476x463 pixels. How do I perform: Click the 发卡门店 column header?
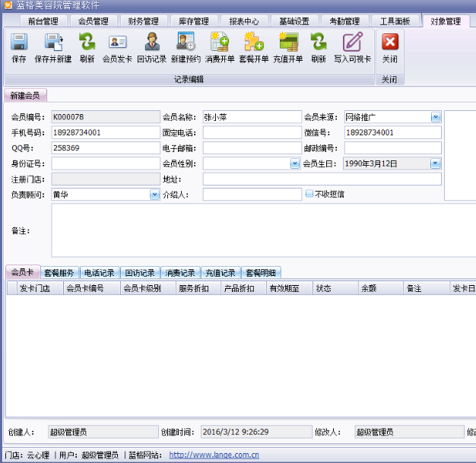34,289
